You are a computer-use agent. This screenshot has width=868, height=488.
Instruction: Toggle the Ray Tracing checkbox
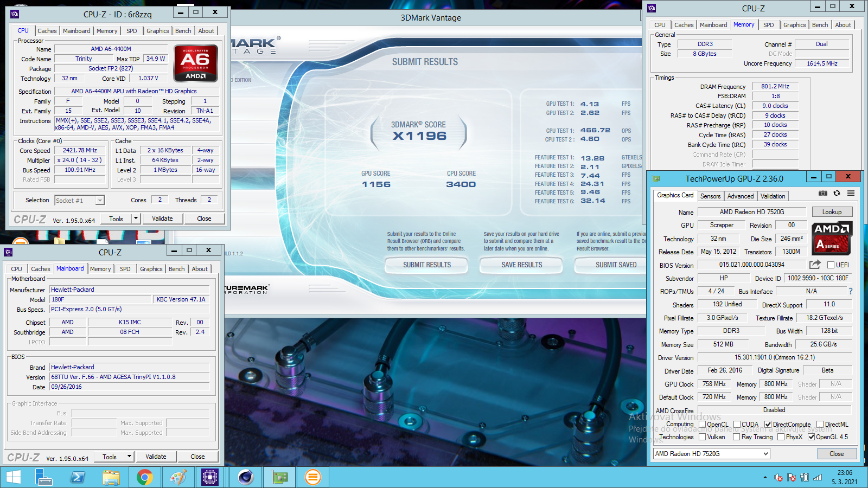[736, 437]
